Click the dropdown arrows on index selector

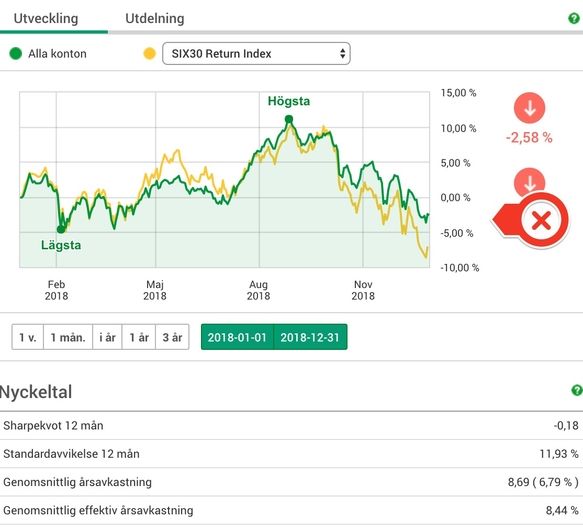342,54
